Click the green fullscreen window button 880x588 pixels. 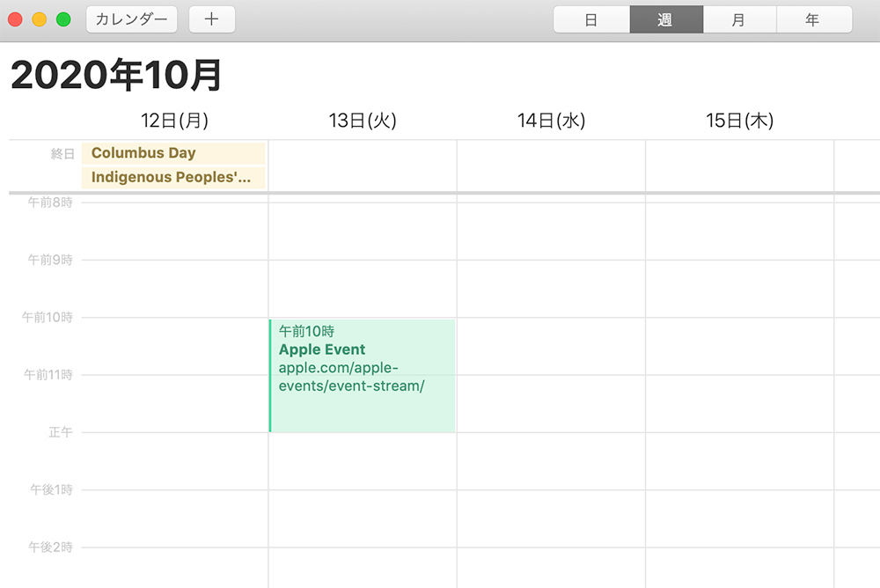(63, 19)
